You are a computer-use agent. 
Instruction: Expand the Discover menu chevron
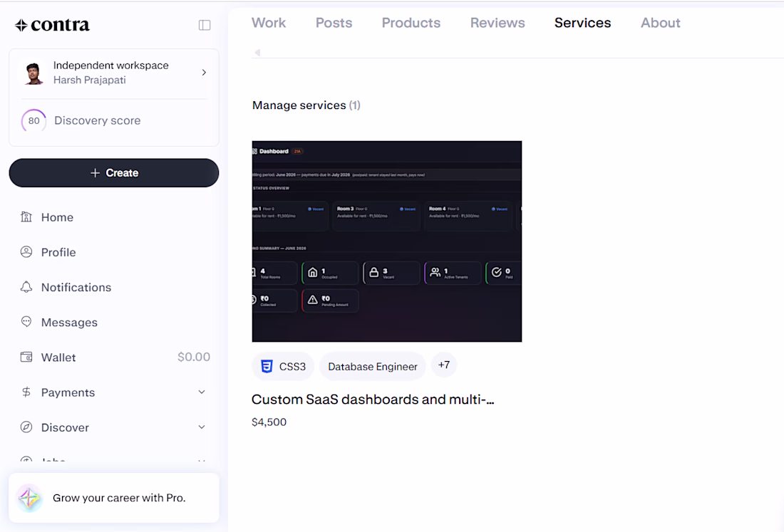click(202, 427)
